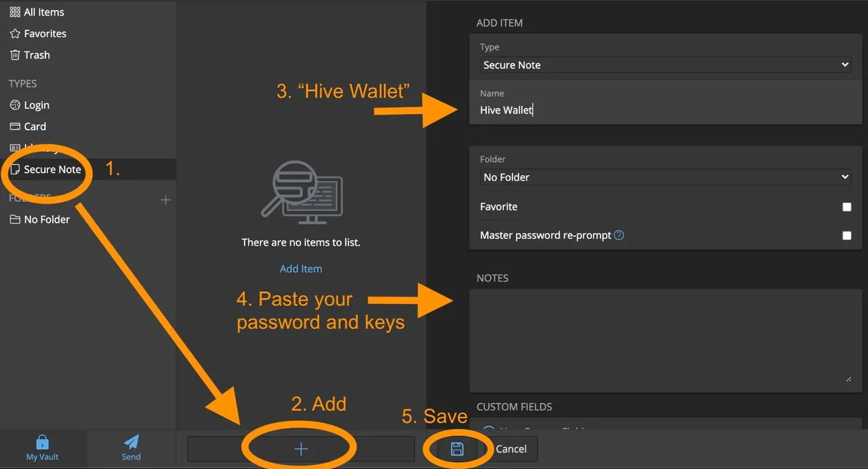
Task: Add a new folder with plus icon
Action: pos(165,200)
